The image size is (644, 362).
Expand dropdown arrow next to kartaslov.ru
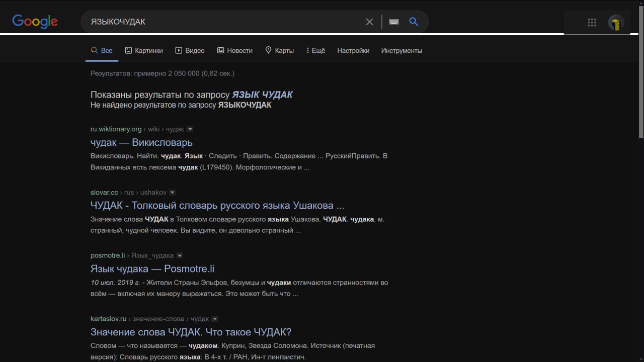(x=215, y=319)
